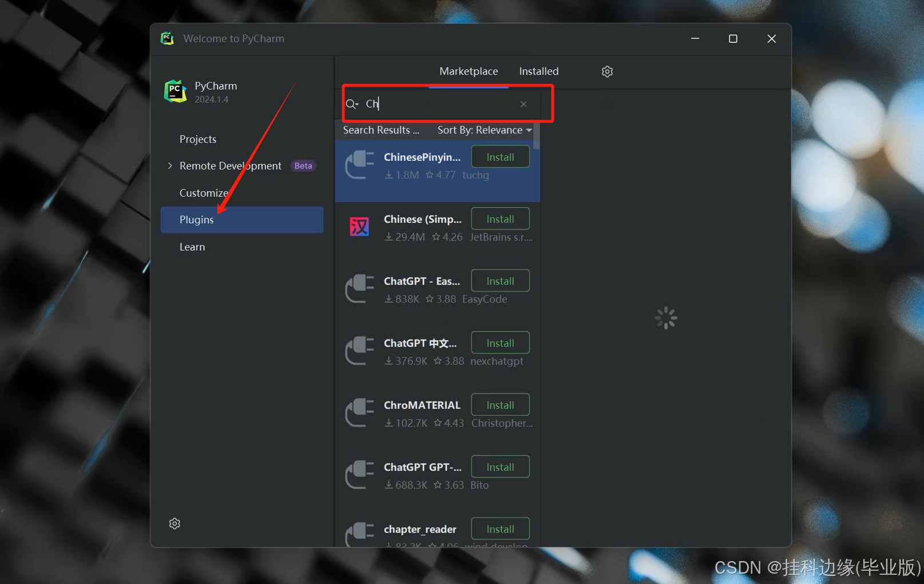Install the chapter_reader plugin
Image resolution: width=924 pixels, height=584 pixels.
pos(500,529)
